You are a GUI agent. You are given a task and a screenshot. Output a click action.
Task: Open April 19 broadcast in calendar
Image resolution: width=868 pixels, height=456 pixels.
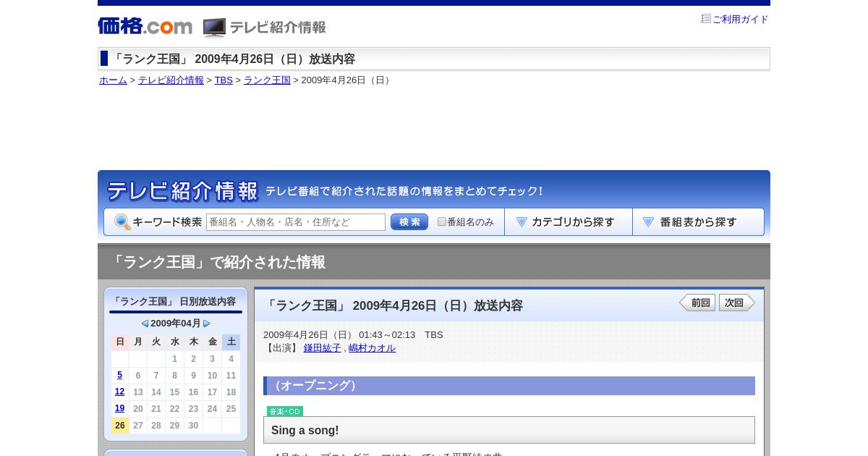coord(120,408)
